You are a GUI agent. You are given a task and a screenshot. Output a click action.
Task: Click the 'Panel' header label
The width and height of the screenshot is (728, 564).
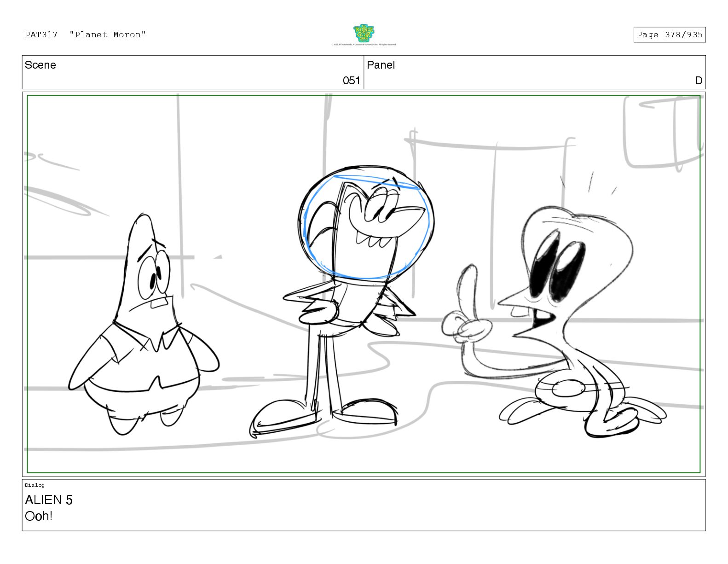[x=381, y=65]
